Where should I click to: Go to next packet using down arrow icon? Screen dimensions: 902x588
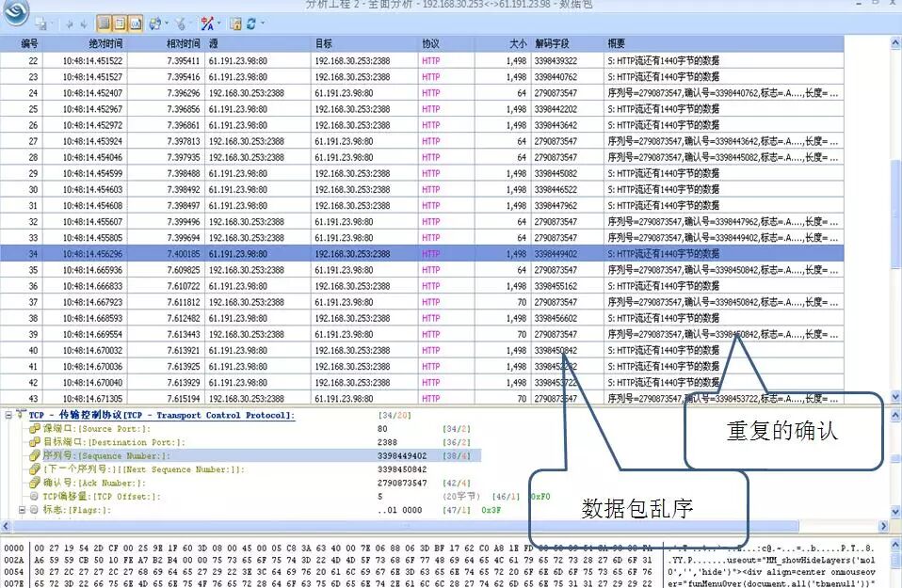[x=84, y=24]
